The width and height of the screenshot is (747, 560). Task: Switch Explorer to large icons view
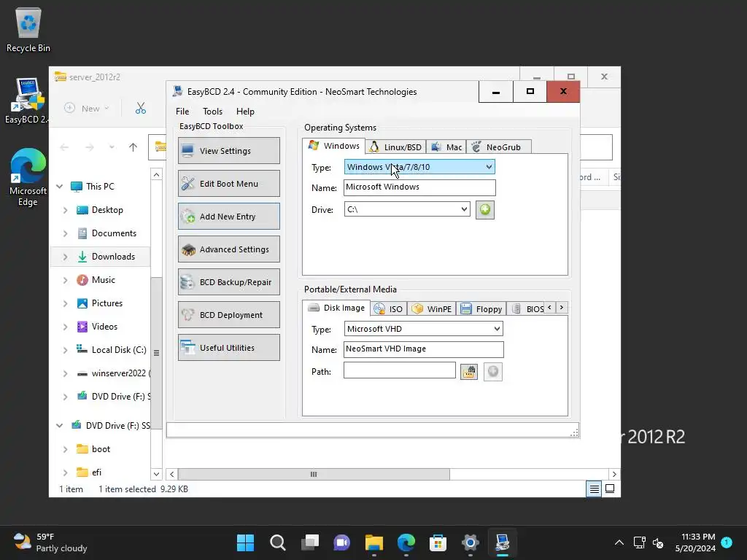[x=610, y=489]
